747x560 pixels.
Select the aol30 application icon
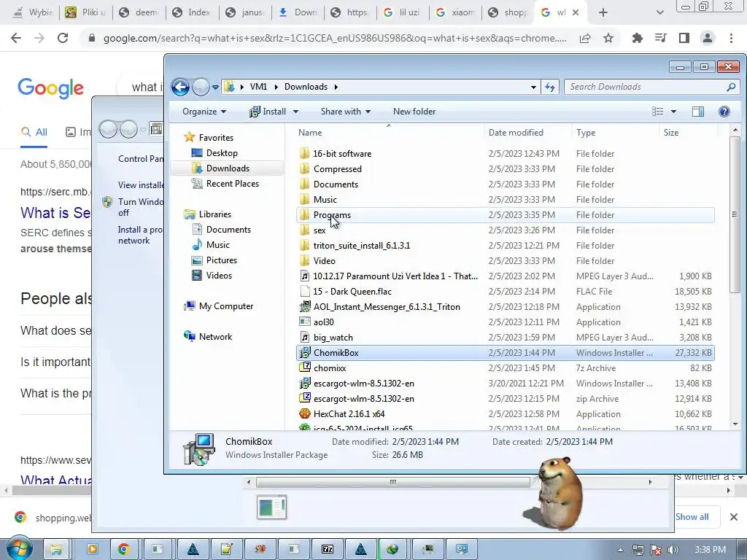click(x=304, y=322)
